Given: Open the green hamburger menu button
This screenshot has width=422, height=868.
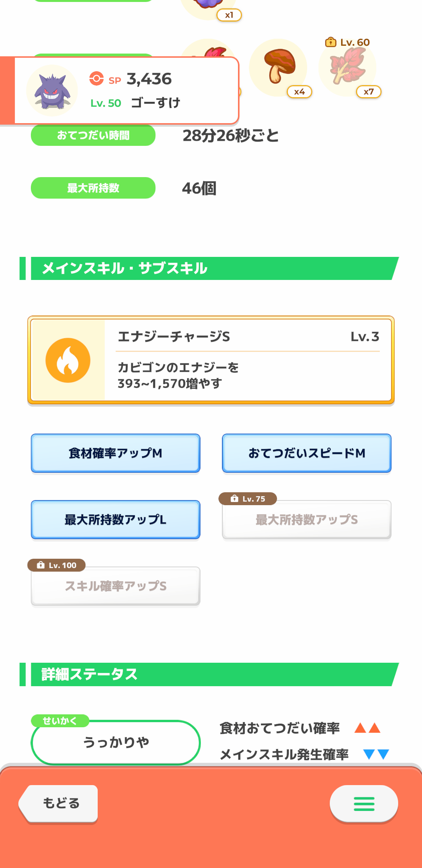Looking at the screenshot, I should pyautogui.click(x=364, y=803).
